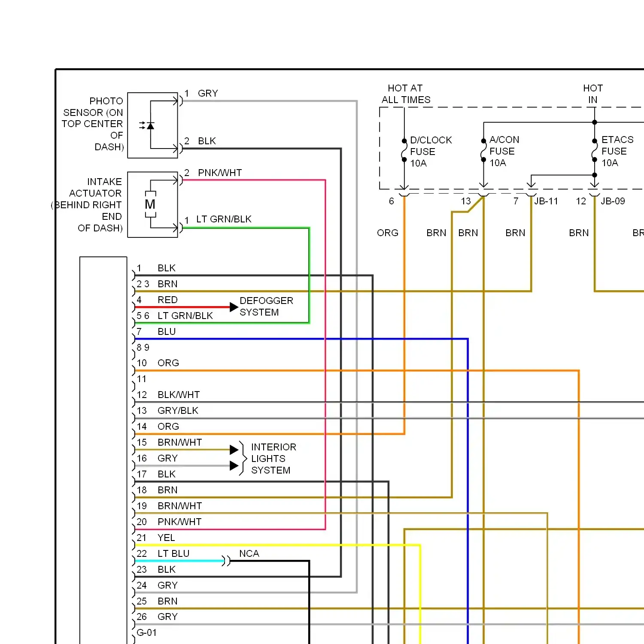
Task: Click the arrowhead at the end of the pin 15 BRN/WHT wire
Action: (x=234, y=450)
